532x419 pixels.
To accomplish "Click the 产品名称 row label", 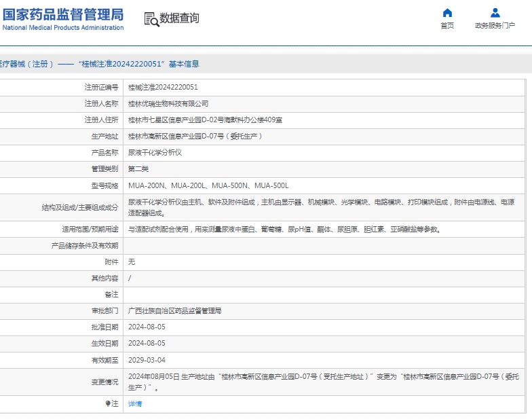I will (x=104, y=152).
